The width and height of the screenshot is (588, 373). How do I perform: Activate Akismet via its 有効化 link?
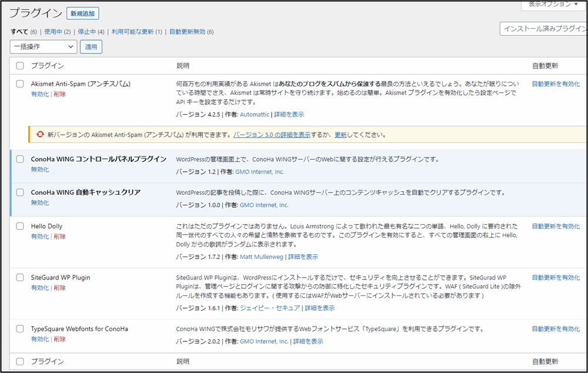[x=40, y=94]
